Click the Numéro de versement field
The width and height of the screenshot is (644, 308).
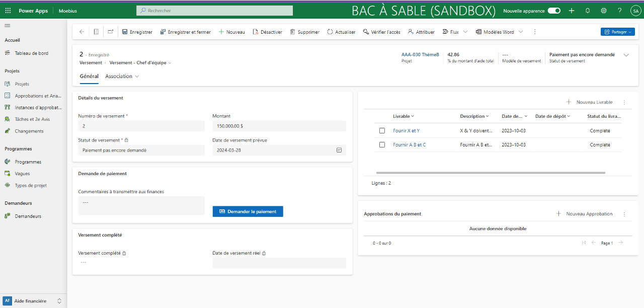tap(141, 126)
